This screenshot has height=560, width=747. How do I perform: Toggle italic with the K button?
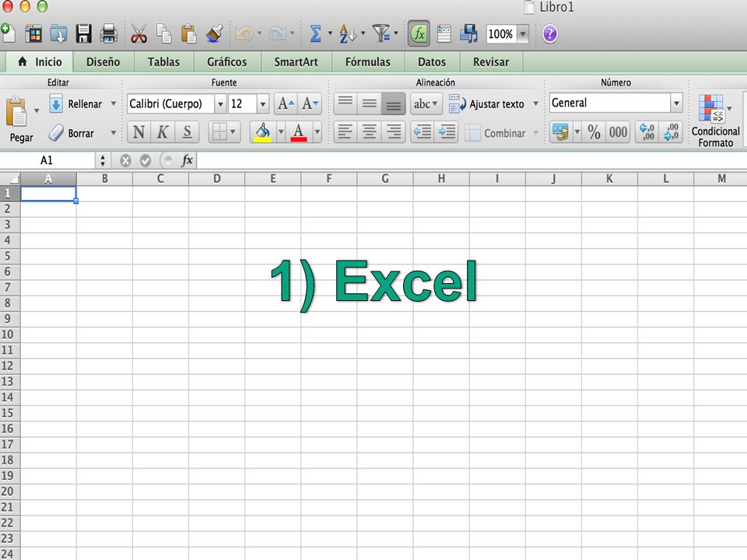163,132
